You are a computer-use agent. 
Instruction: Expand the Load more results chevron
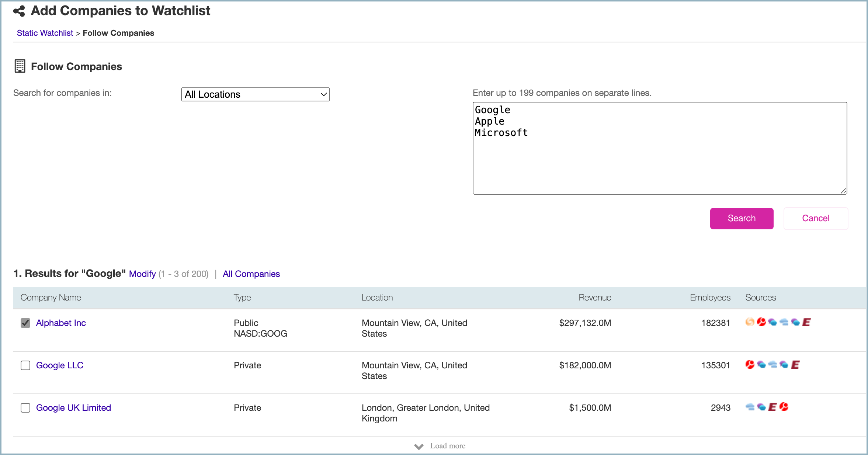(419, 446)
